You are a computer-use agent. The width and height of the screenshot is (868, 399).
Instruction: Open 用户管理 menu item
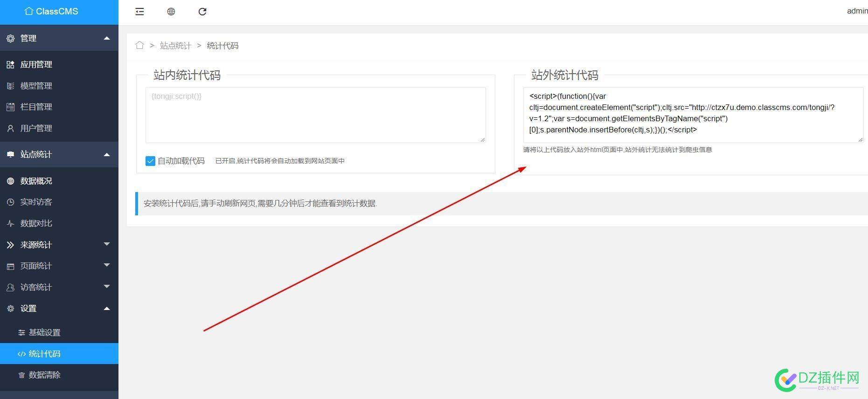click(59, 128)
